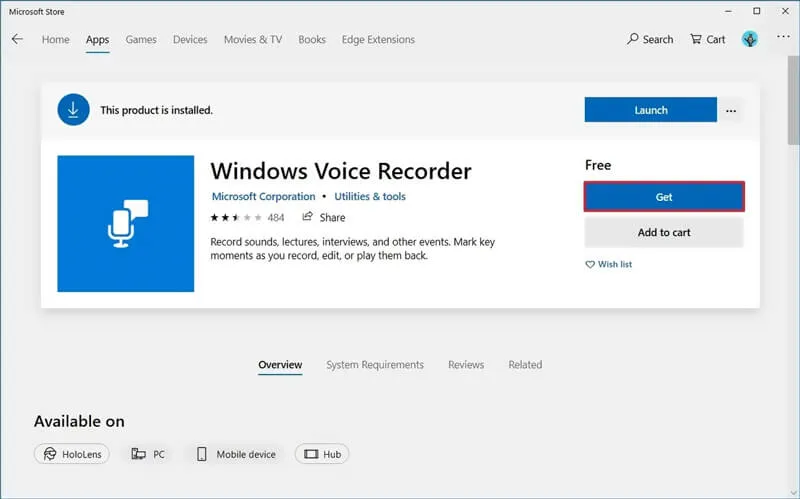Click the installed download arrow icon
Screen dimensions: 800x499
tap(73, 110)
